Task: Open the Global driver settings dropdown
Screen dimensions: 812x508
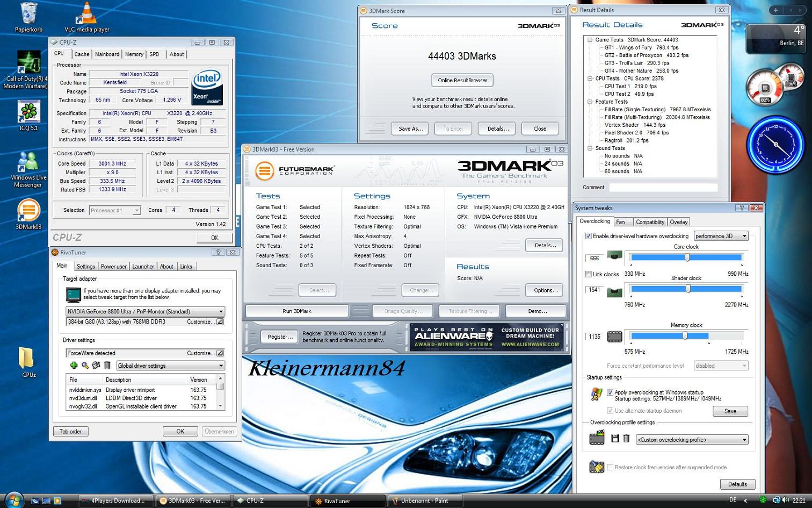Action: click(170, 366)
